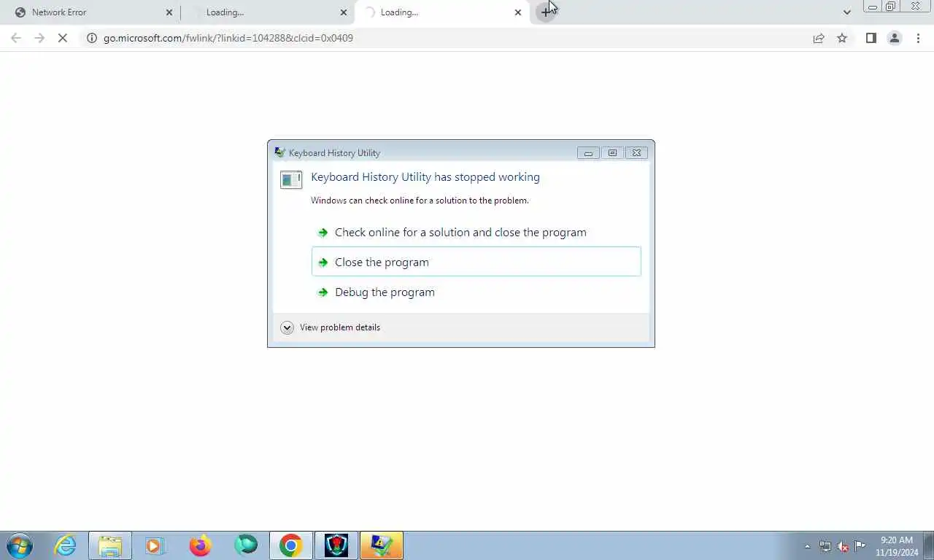Select the active third Loading tab
Viewport: 934px width, 560px height.
click(x=442, y=12)
